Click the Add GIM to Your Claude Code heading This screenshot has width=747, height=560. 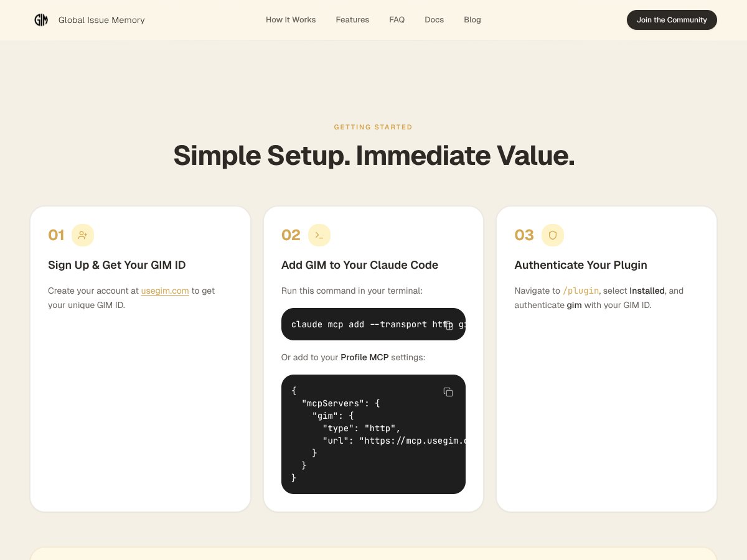click(360, 265)
